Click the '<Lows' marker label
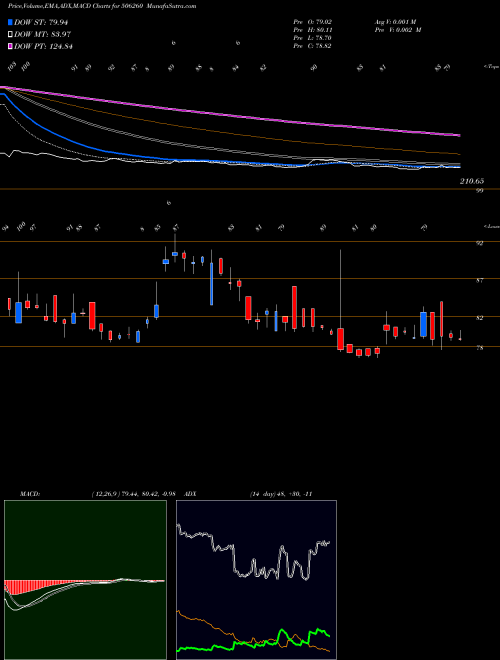The width and height of the screenshot is (500, 660). [492, 226]
